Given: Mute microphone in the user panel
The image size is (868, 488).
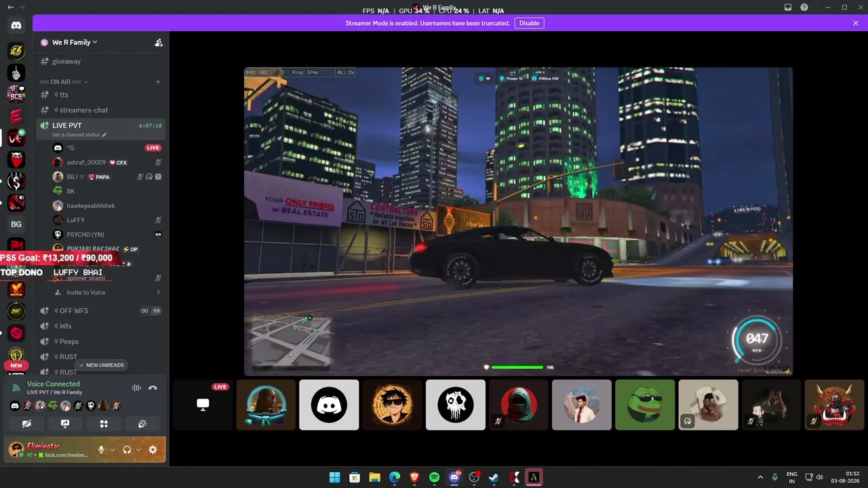Looking at the screenshot, I should (x=101, y=449).
